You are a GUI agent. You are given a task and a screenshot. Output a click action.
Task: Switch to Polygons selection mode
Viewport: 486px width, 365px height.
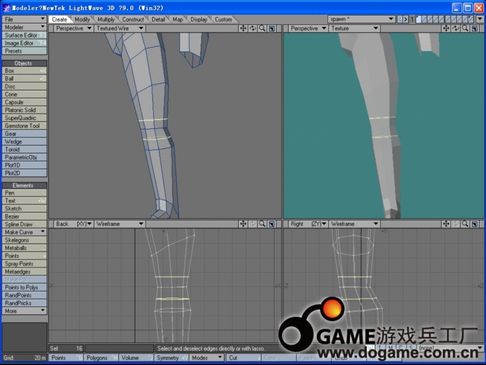(100, 358)
